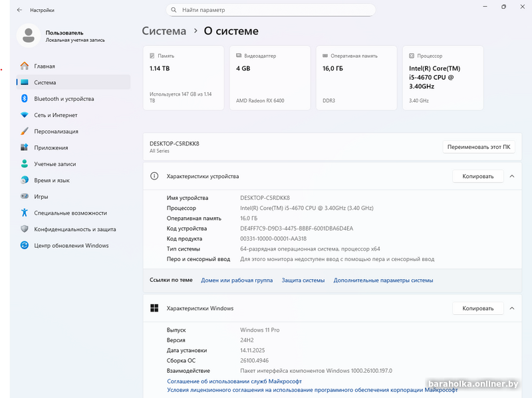Copy Windows specs using lower Копировать button
The image size is (532, 398).
[477, 308]
